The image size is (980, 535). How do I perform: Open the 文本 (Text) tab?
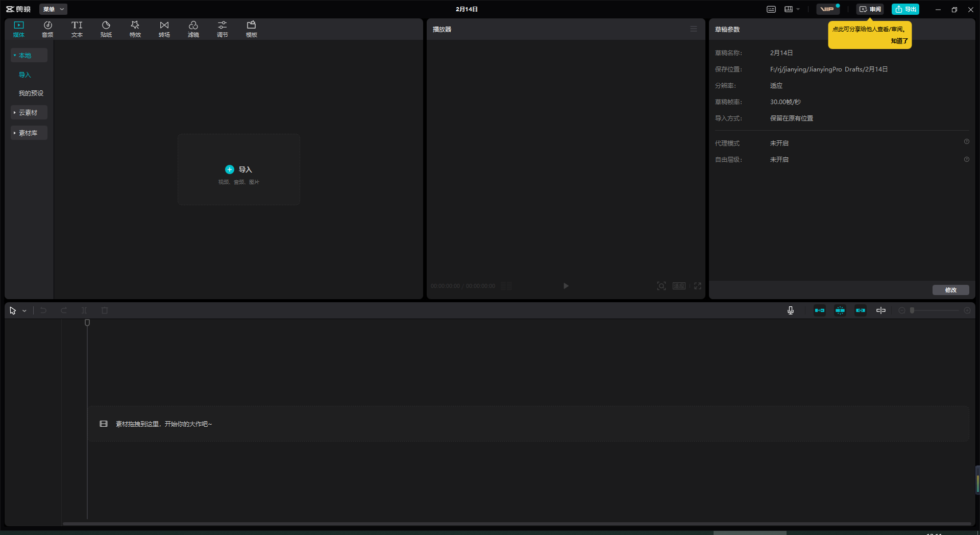tap(77, 29)
